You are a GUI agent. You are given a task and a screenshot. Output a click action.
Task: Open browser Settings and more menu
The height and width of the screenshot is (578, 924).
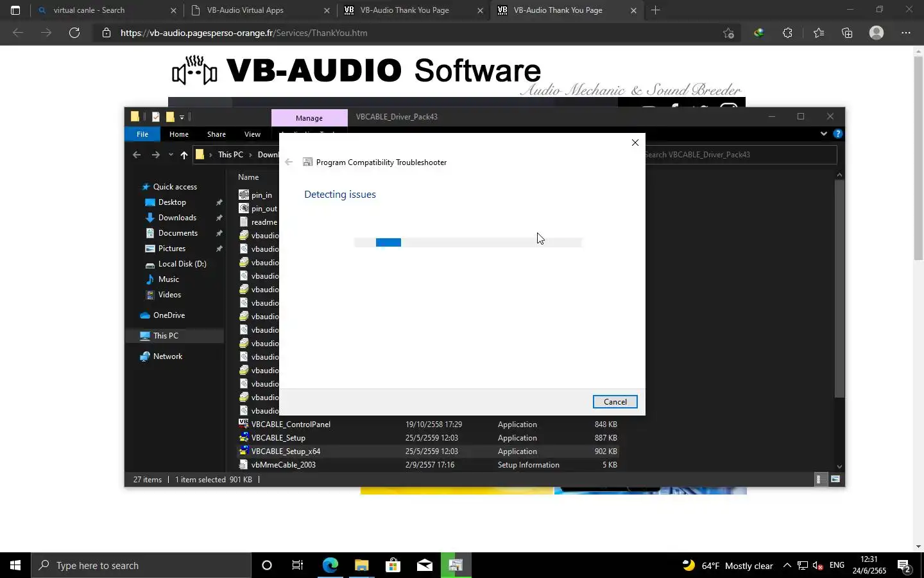(x=906, y=33)
